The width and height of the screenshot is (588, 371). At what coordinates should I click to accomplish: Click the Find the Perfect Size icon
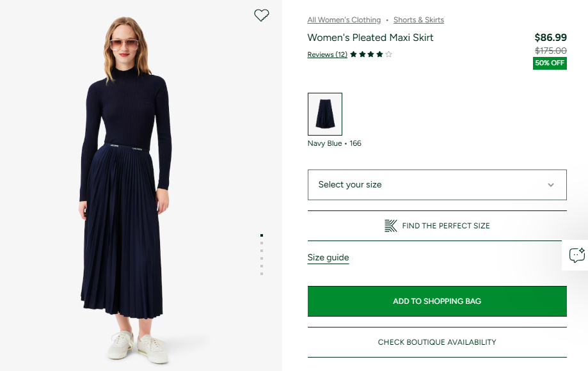[391, 226]
